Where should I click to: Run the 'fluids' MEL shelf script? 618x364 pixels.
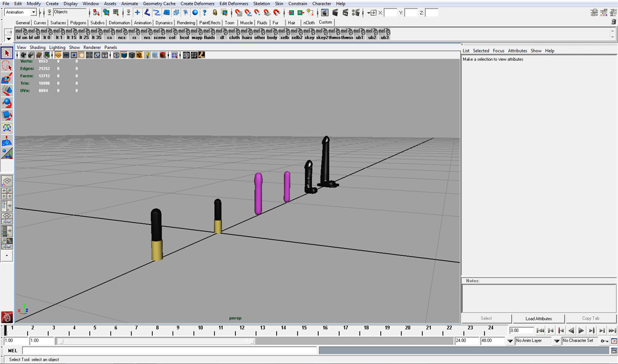[209, 34]
